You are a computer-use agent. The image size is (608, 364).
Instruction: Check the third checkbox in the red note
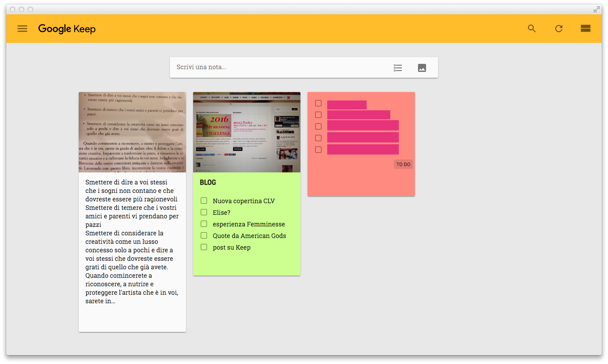tap(318, 126)
